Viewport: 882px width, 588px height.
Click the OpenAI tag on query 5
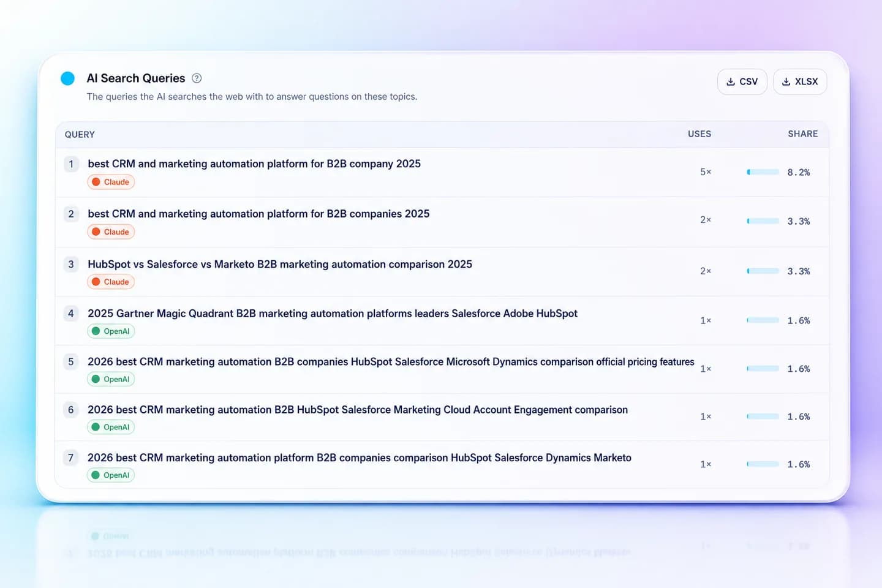(x=111, y=379)
